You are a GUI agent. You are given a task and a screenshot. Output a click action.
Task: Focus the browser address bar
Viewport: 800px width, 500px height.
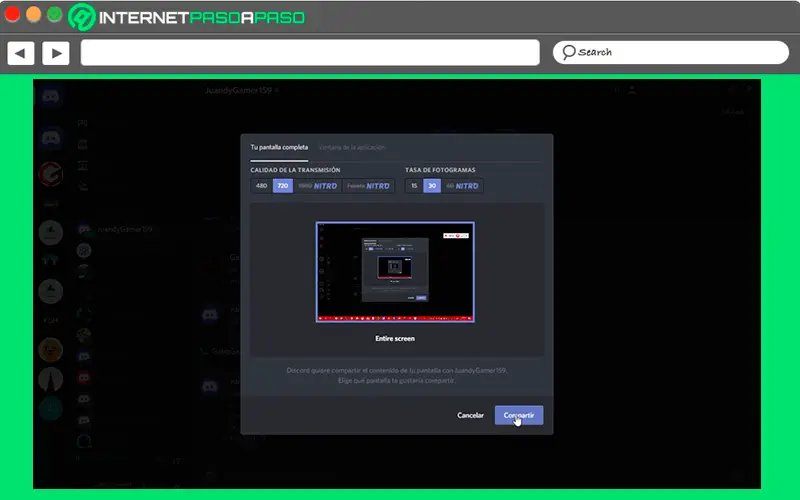pyautogui.click(x=310, y=53)
